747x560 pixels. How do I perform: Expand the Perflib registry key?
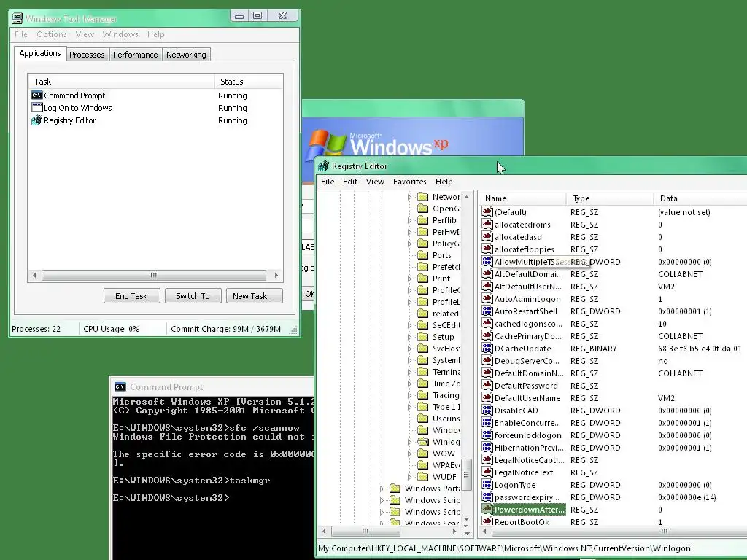[x=409, y=220]
